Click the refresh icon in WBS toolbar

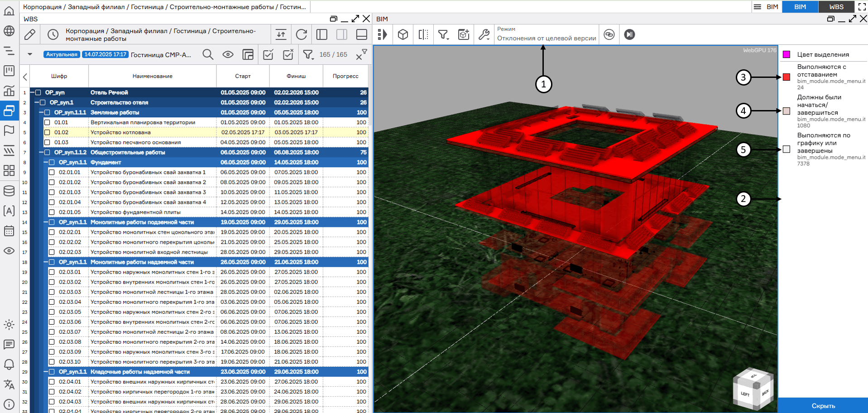pyautogui.click(x=301, y=34)
